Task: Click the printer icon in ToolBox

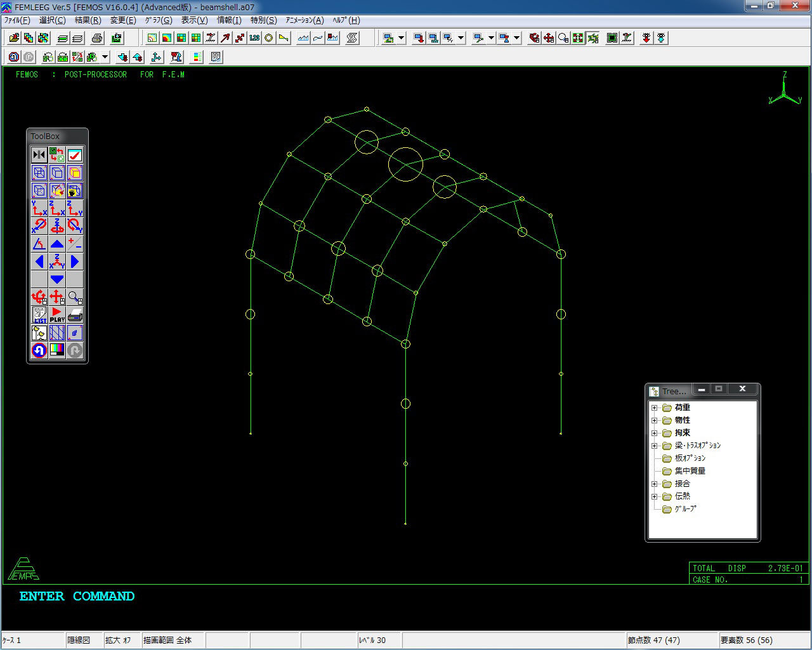Action: [x=75, y=315]
